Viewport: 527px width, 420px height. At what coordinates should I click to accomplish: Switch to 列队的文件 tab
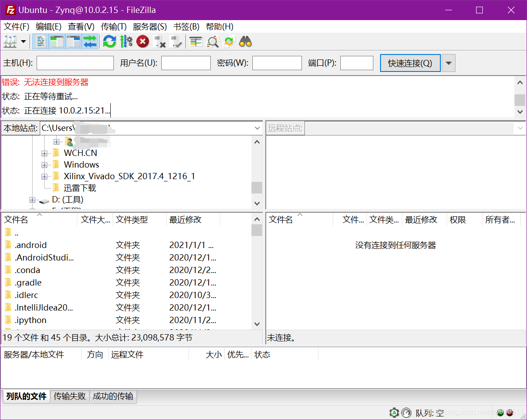(x=26, y=396)
